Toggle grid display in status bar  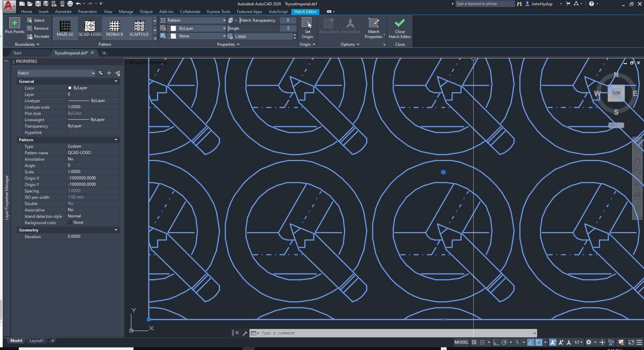(x=474, y=342)
